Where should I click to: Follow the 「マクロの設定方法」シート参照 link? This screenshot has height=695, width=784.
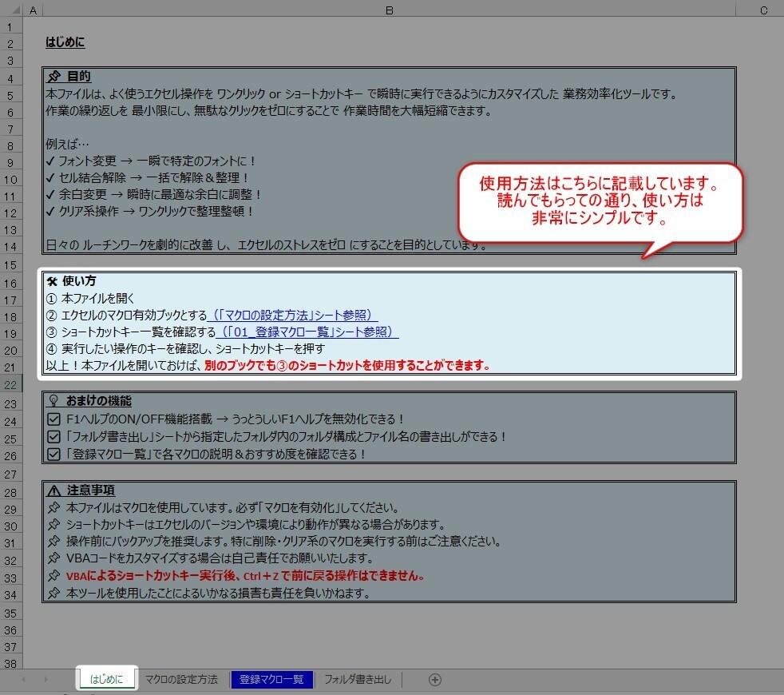coord(292,316)
